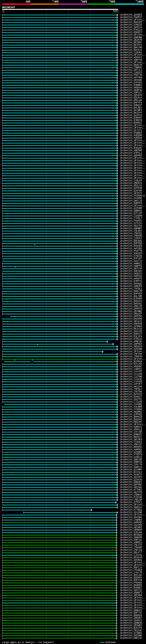Click the green ~80% identity legend segment
146x644 pixels.
[x=101, y=4]
